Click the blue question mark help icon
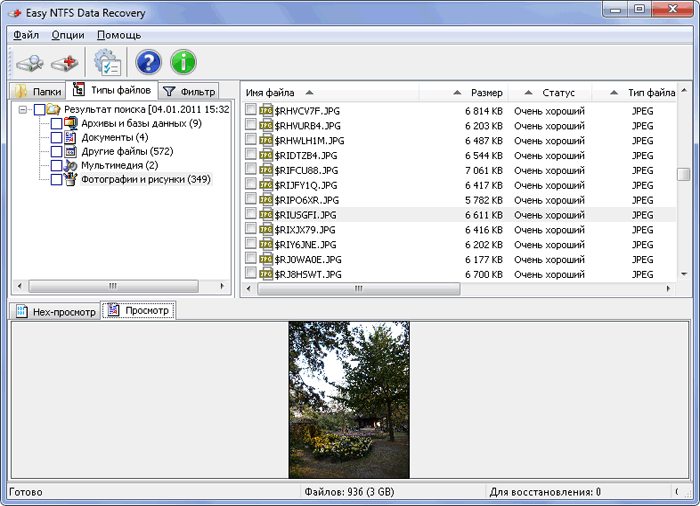Viewport: 700px width, 506px height. click(x=148, y=63)
